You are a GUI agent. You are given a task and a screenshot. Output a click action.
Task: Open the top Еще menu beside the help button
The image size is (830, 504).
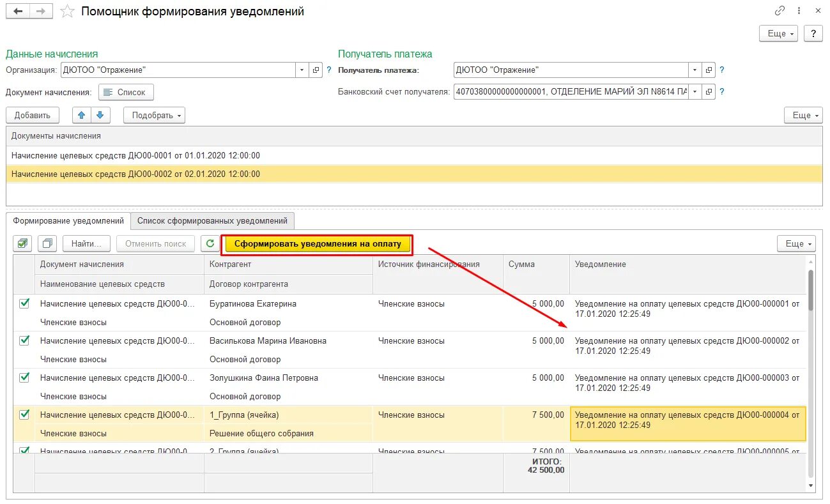(x=778, y=33)
